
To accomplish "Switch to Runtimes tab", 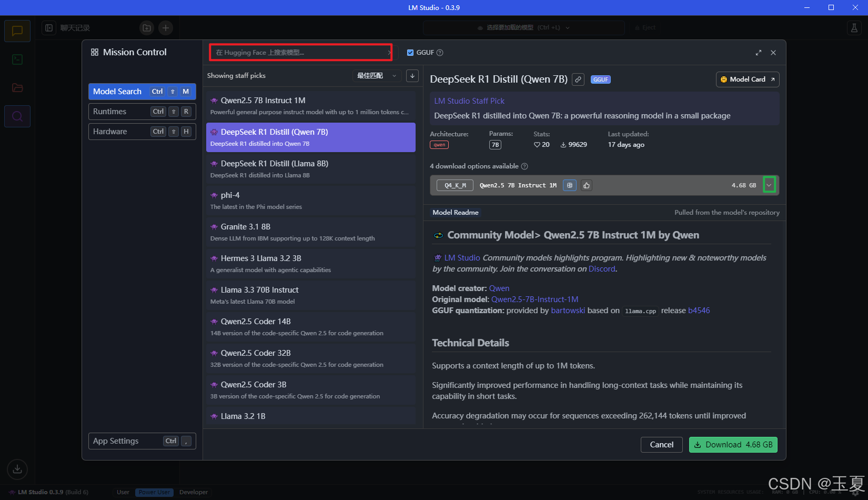I will (x=142, y=112).
